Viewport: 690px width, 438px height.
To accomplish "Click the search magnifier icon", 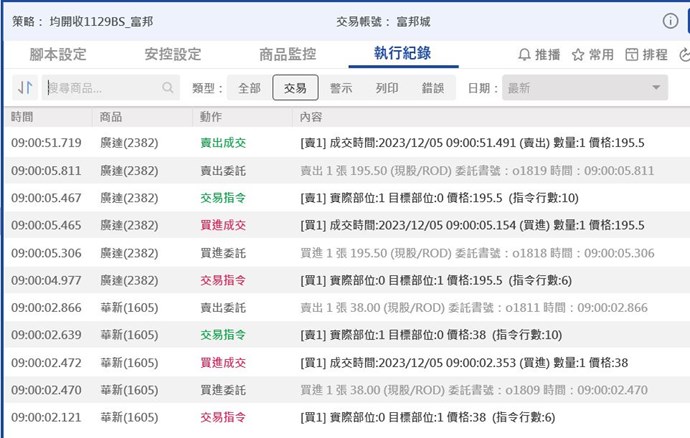I will point(168,88).
